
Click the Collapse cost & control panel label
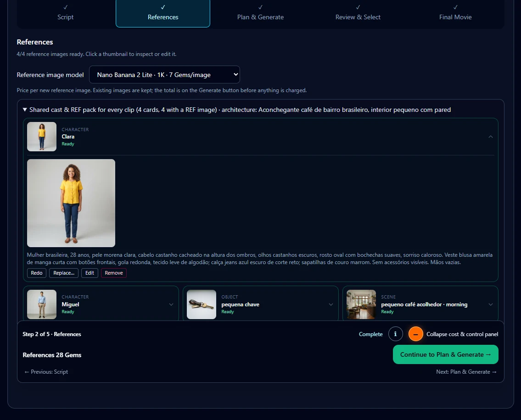pyautogui.click(x=462, y=334)
